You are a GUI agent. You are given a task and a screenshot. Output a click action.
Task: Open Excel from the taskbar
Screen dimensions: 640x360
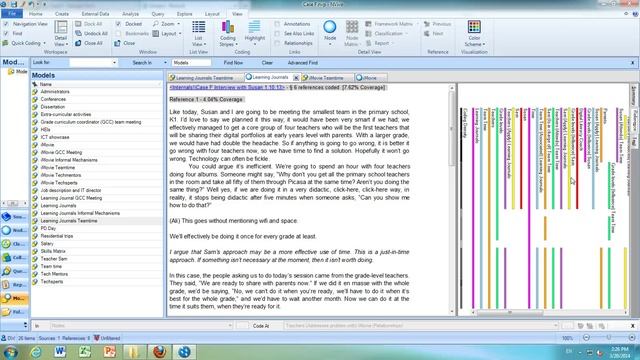[x=85, y=351]
